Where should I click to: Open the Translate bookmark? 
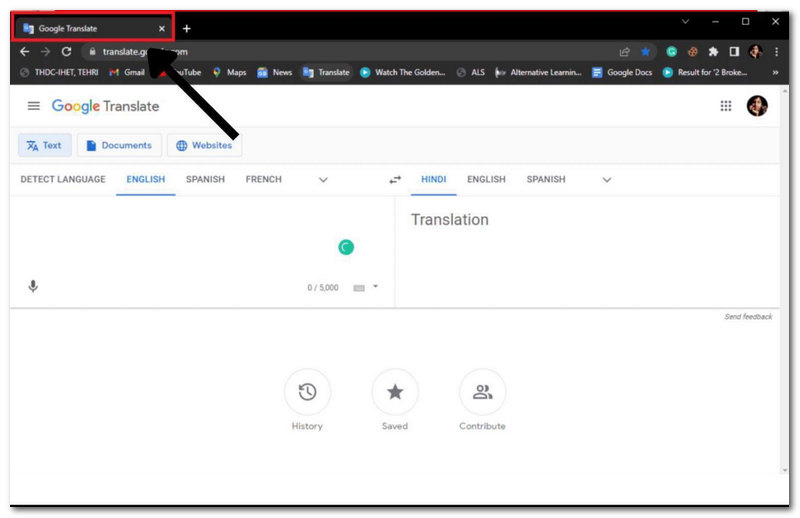click(327, 72)
